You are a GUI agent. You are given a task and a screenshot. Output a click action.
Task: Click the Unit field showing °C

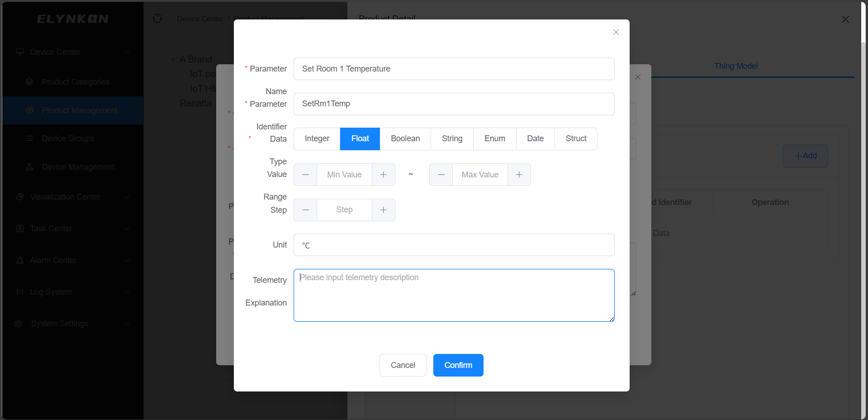[x=454, y=245]
